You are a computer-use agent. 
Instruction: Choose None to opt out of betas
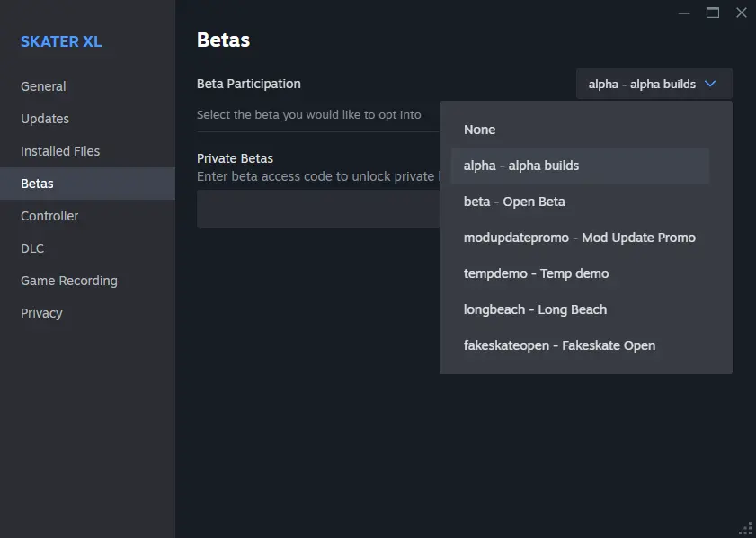tap(580, 130)
